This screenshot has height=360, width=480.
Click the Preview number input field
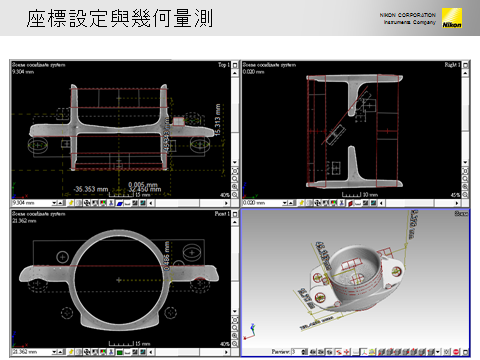click(x=297, y=352)
